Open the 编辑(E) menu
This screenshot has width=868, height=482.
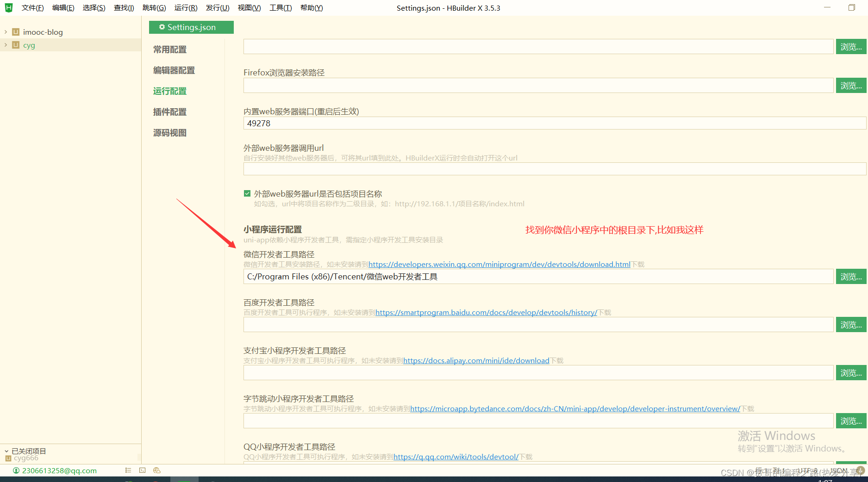[x=63, y=8]
